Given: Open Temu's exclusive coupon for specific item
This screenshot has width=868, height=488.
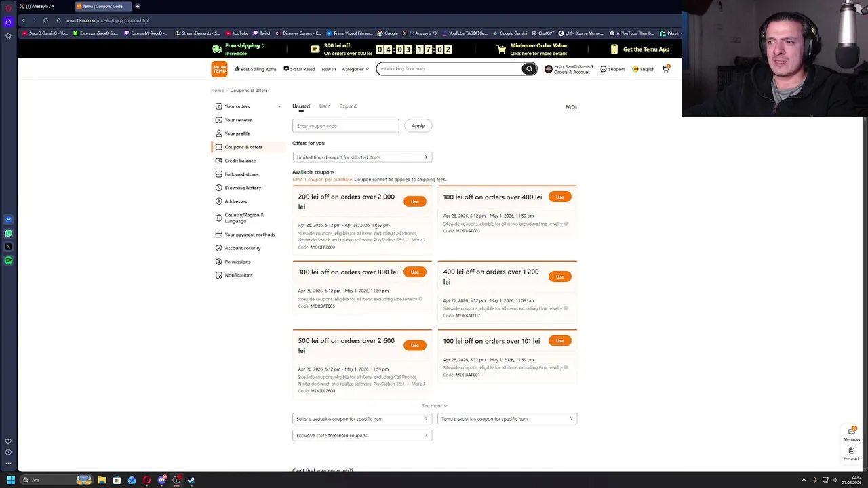Looking at the screenshot, I should pos(507,419).
